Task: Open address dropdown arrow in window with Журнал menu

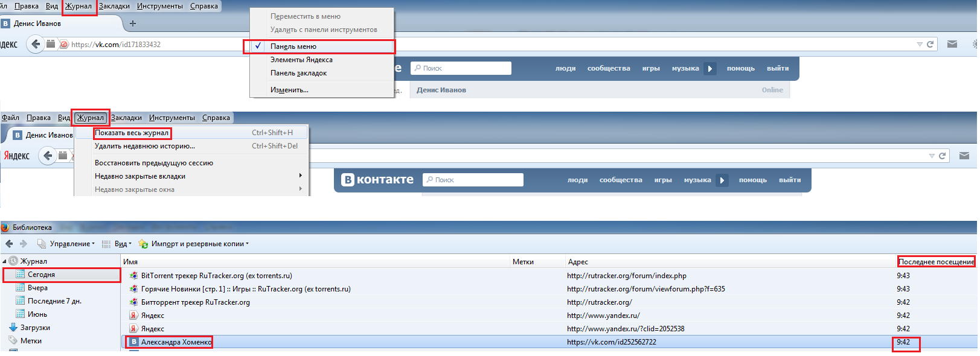Action: click(x=932, y=156)
